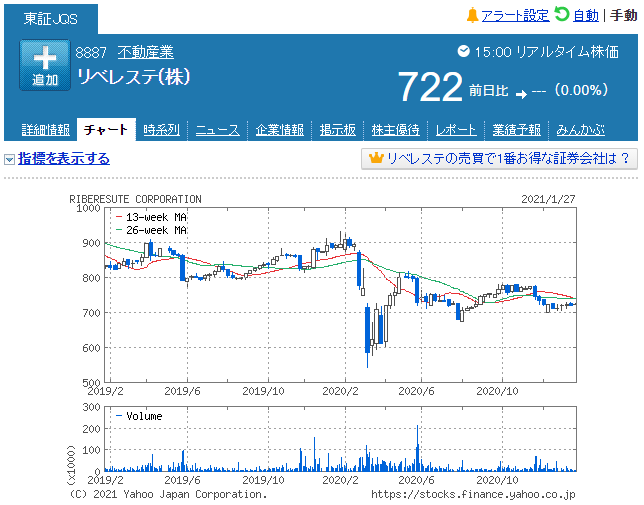Click the Yahoo Japan Corporation copyright text

coord(168,494)
